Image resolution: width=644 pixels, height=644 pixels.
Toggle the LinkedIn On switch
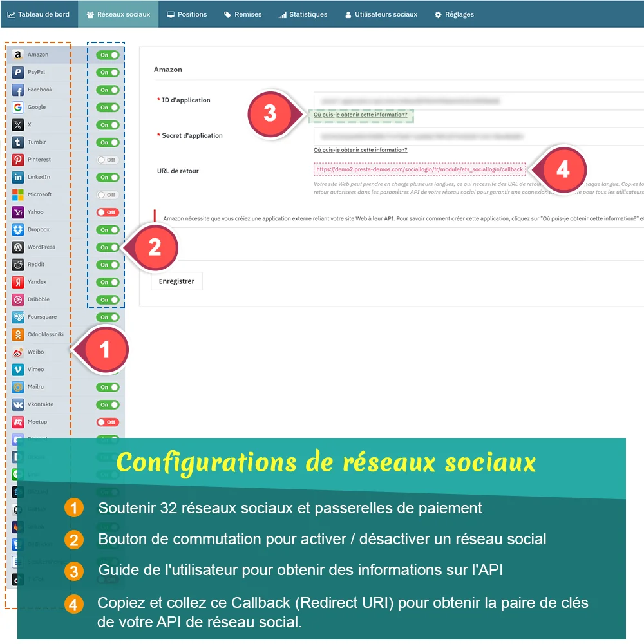(108, 178)
